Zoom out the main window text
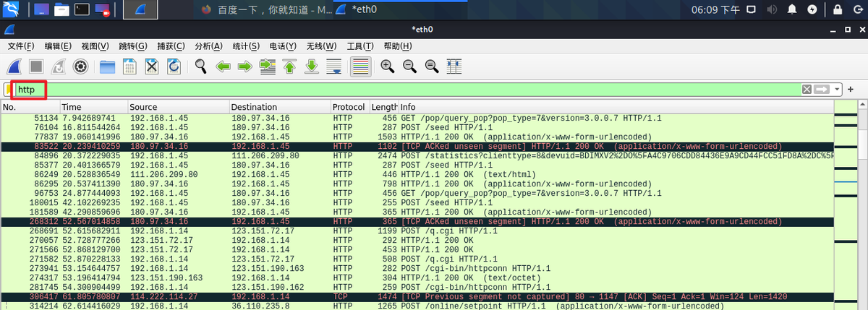The image size is (868, 310). click(409, 66)
